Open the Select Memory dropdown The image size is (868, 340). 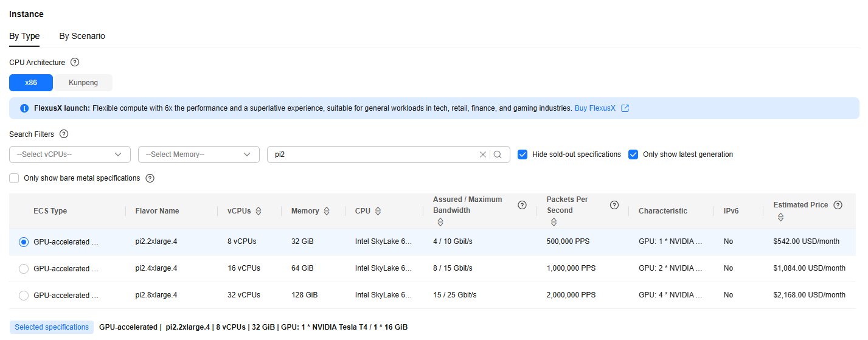coord(199,154)
